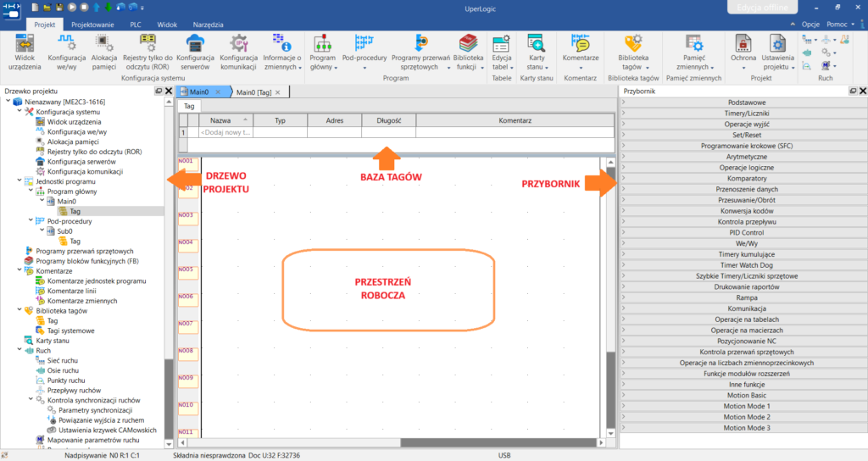Click 'Składnia niesprawdzona' in status bar
The height and width of the screenshot is (461, 868).
click(209, 455)
